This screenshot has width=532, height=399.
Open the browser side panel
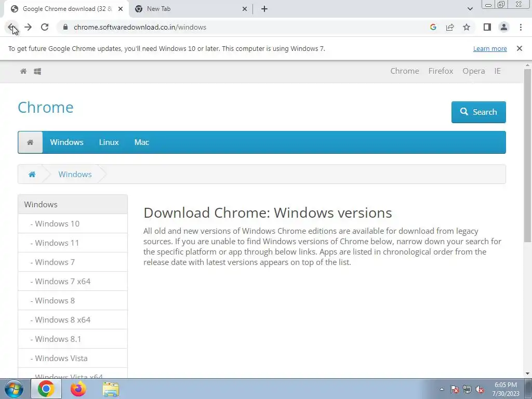coord(487,27)
